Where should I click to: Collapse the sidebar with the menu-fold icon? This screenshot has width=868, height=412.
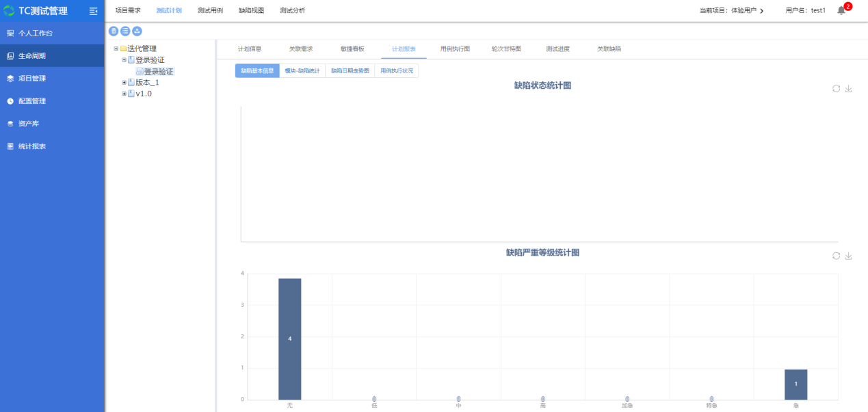(x=93, y=11)
